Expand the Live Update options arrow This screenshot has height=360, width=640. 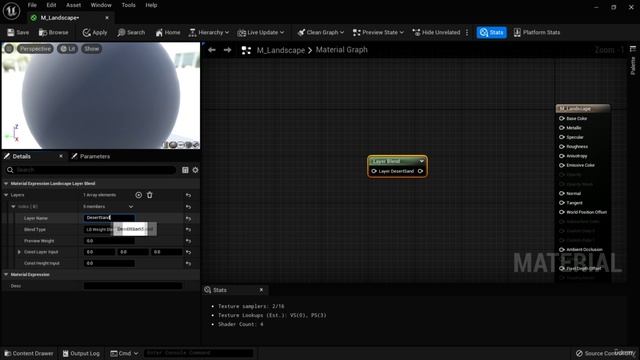point(282,32)
